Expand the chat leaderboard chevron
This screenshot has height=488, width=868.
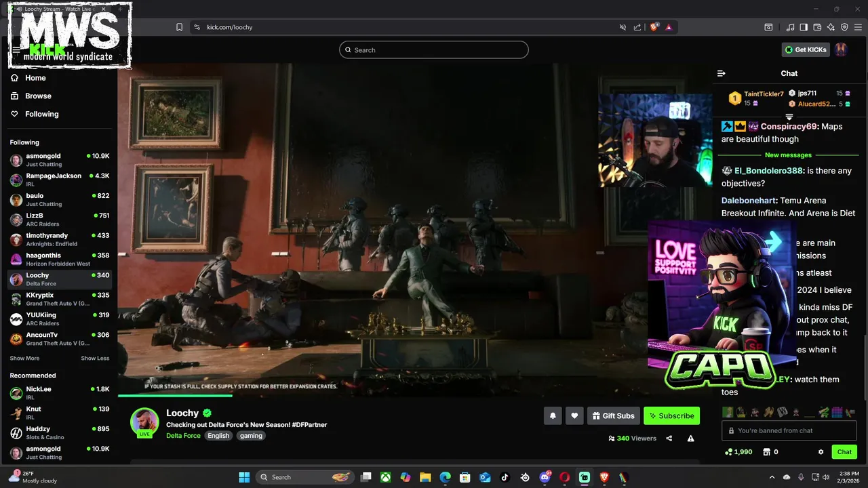click(x=789, y=117)
